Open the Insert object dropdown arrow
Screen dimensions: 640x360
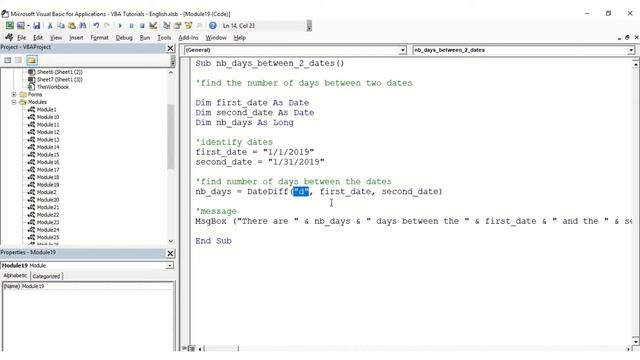point(28,25)
